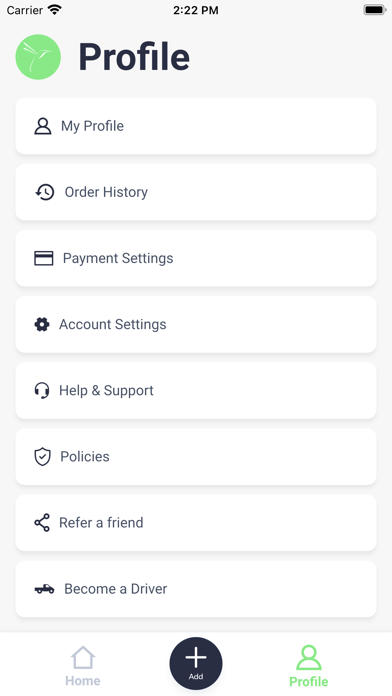Switch to the Home tab

coord(83,666)
